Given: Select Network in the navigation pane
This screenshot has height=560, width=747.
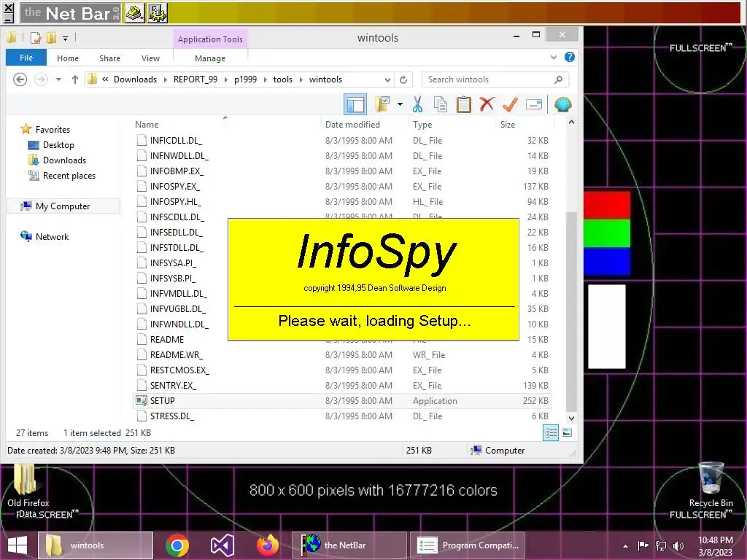Looking at the screenshot, I should (52, 237).
